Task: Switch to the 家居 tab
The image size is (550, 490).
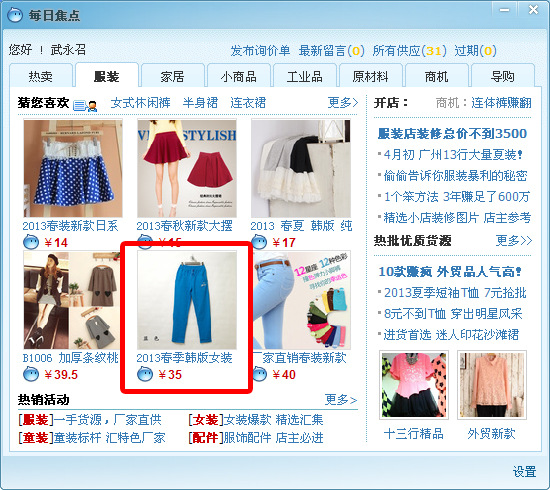Action: (172, 76)
